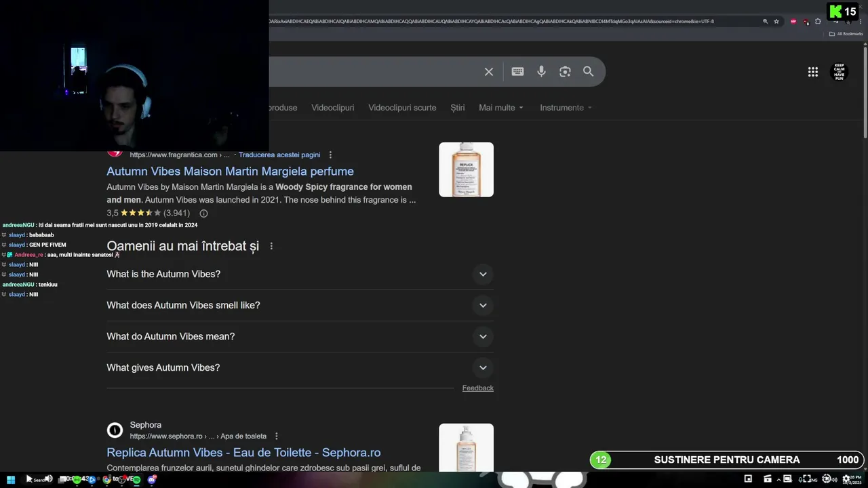Click the magnifier search button
The image size is (868, 488).
coord(589,72)
